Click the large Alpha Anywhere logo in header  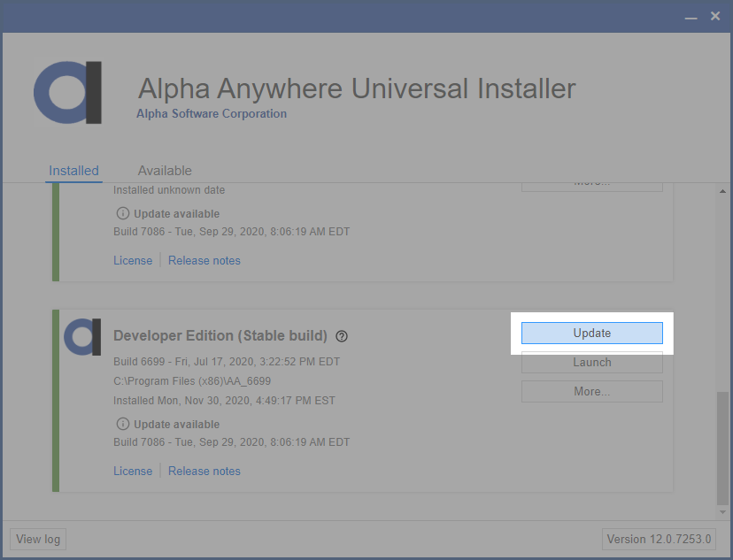click(x=68, y=93)
